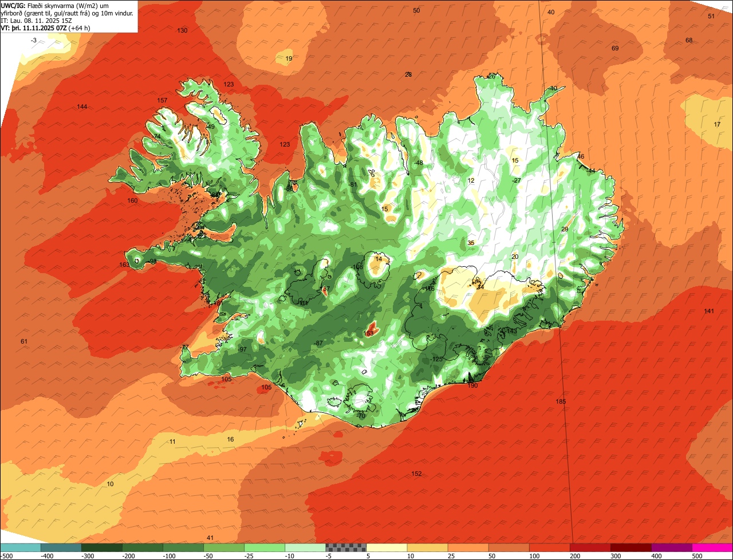Viewport: 733px width, 560px height.
Task: Click the 50 to 100 legend swatch
Action: point(509,547)
